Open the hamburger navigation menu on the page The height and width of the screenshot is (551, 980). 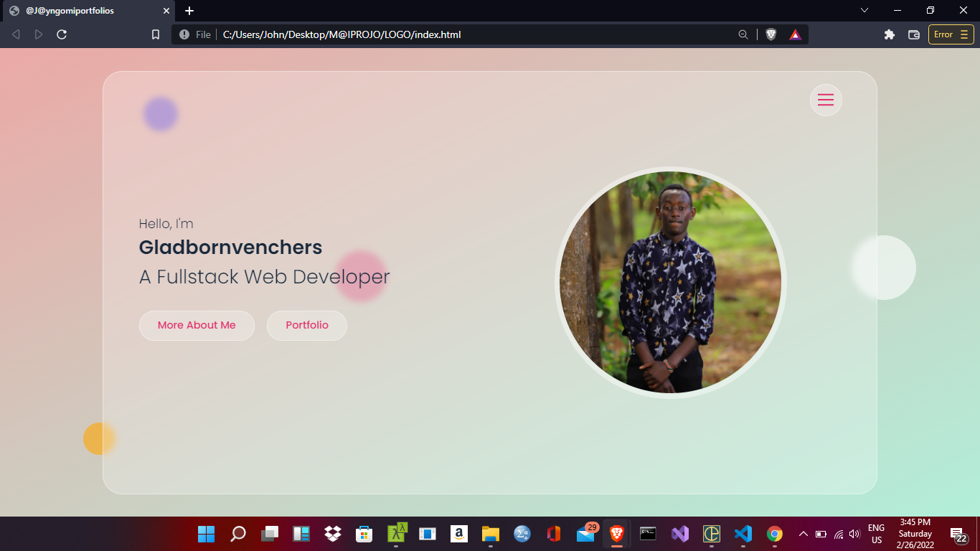click(826, 100)
